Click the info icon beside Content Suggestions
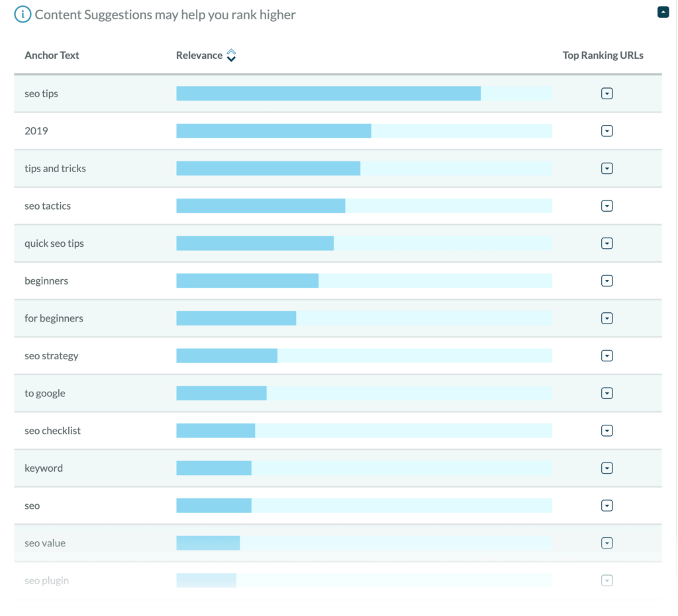The width and height of the screenshot is (678, 616). [x=23, y=15]
